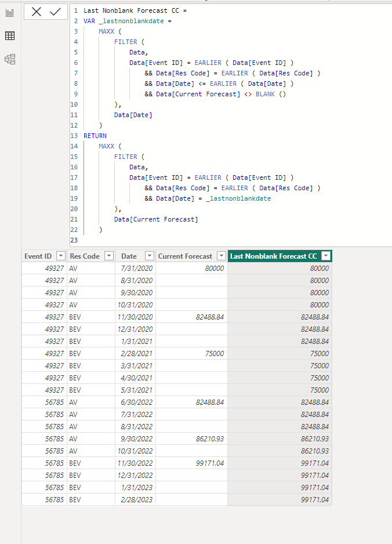The height and width of the screenshot is (544, 392).
Task: Click Data[Date] on formula line 11
Action: 133,115
